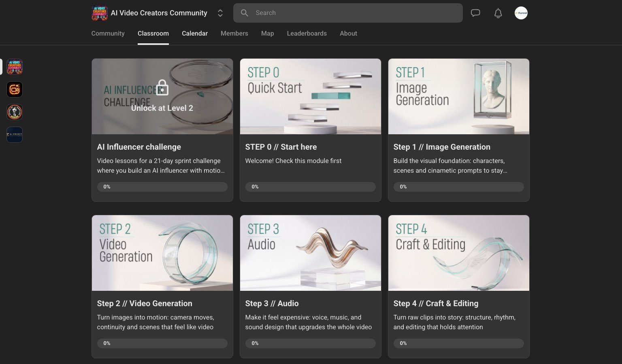Select the AI Video Creators Community sidebar icon
This screenshot has width=622, height=364.
pos(14,67)
